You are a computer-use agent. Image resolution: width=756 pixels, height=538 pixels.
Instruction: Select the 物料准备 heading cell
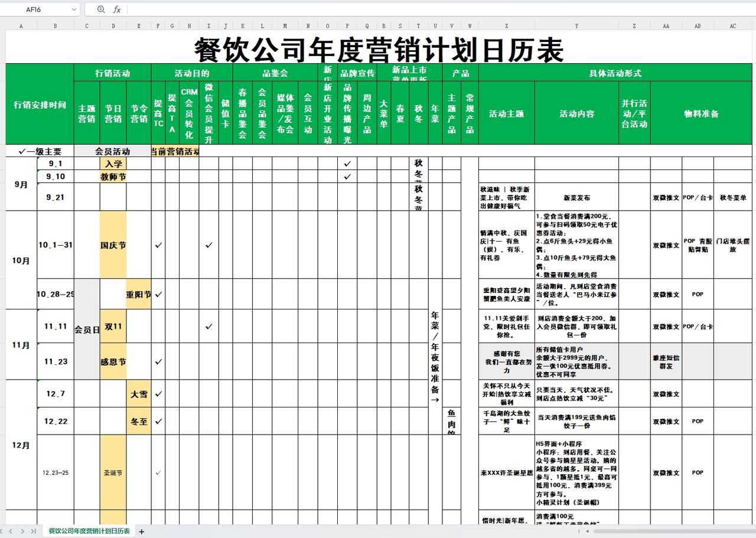pos(701,113)
